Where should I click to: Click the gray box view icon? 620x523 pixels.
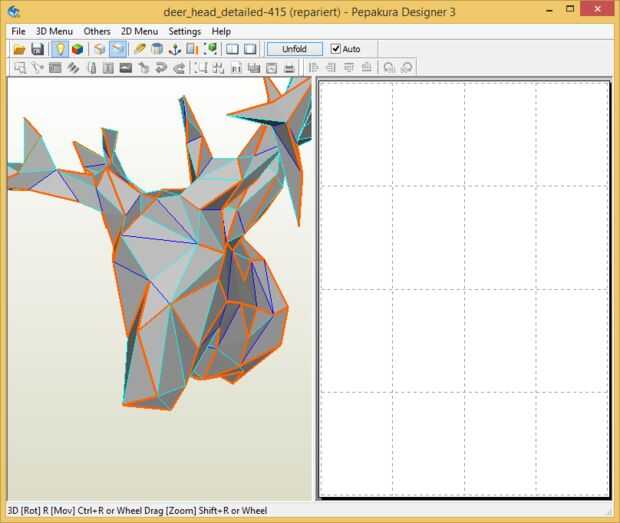pos(99,49)
